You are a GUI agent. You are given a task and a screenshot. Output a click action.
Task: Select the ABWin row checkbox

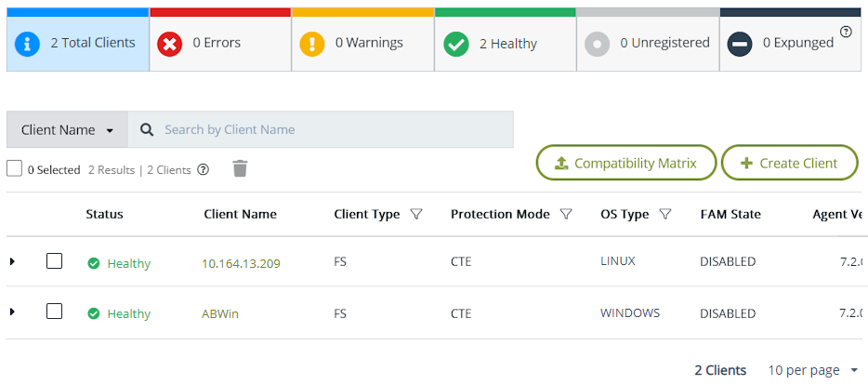click(x=54, y=312)
